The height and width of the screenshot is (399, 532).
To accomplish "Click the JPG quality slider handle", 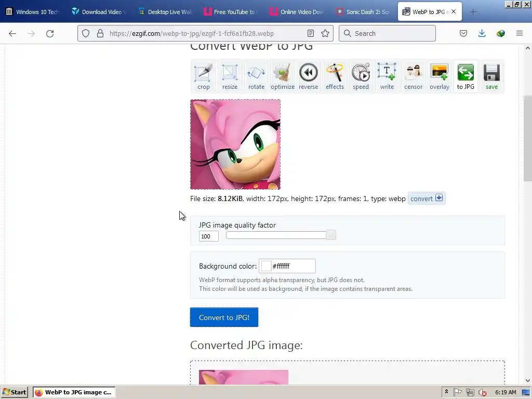I will click(x=331, y=235).
